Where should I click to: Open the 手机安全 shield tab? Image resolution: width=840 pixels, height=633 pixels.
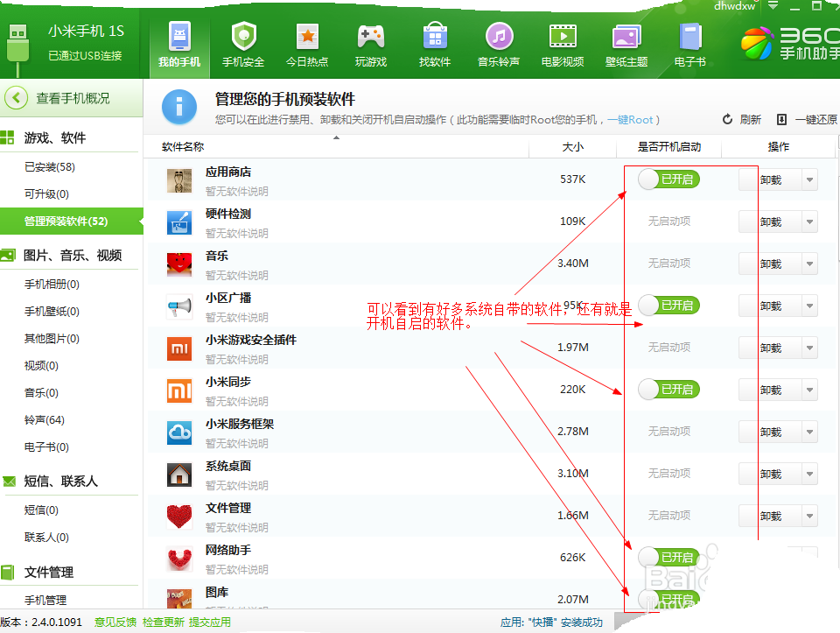point(243,45)
